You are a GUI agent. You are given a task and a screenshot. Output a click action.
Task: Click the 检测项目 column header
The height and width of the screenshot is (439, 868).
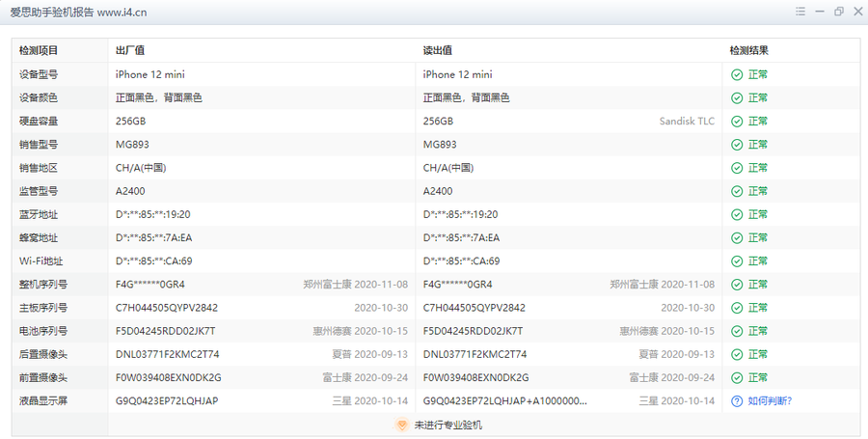[x=39, y=50]
